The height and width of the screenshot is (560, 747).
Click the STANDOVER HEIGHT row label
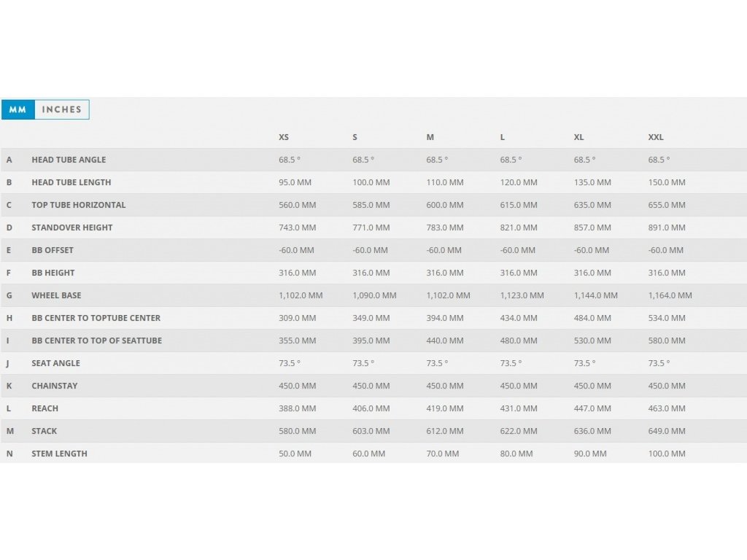click(x=72, y=227)
